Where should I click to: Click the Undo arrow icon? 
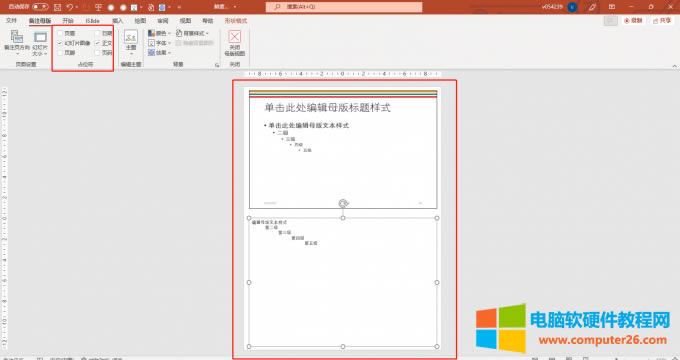tap(70, 7)
